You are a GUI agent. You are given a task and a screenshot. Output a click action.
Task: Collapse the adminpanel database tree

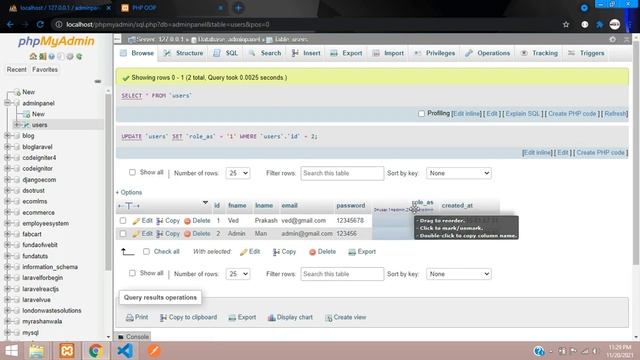[7, 103]
